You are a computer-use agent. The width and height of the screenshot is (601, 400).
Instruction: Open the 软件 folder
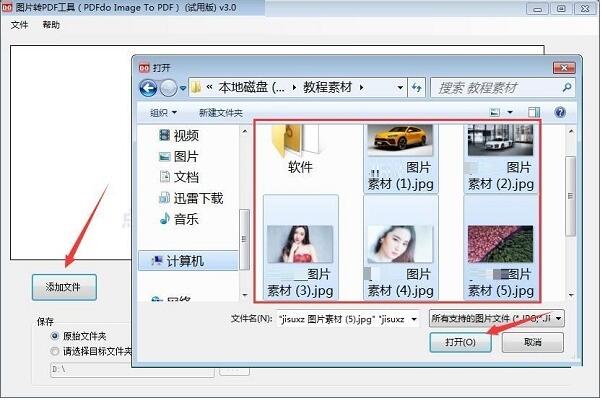click(x=300, y=150)
